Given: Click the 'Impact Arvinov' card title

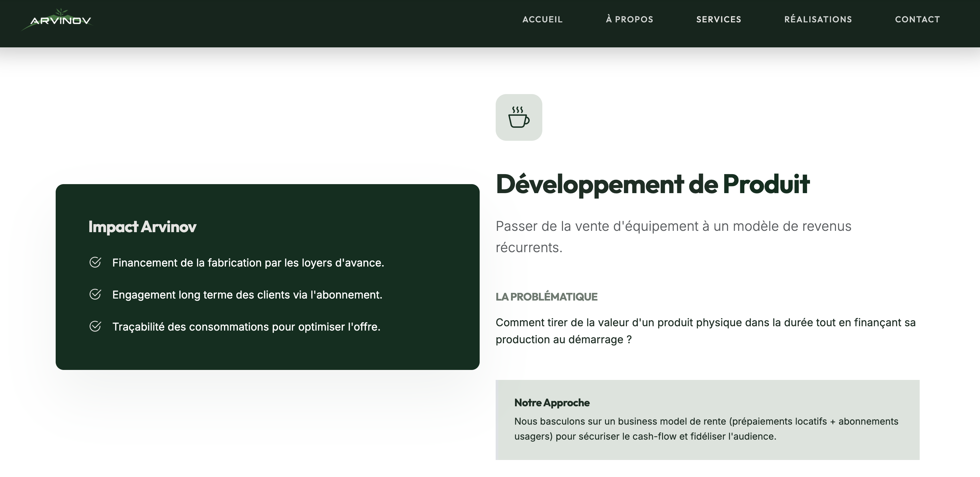Looking at the screenshot, I should (142, 227).
